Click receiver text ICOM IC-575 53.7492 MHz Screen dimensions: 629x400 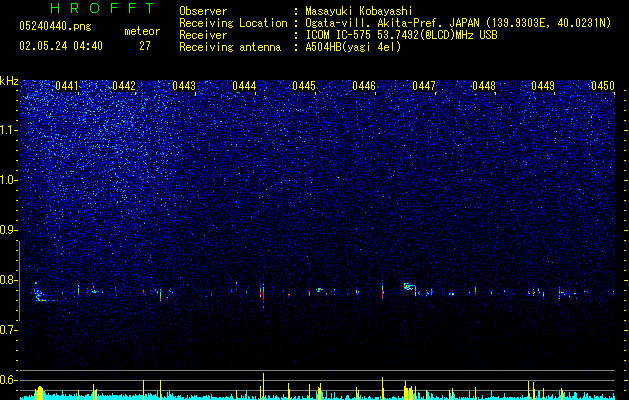click(401, 35)
